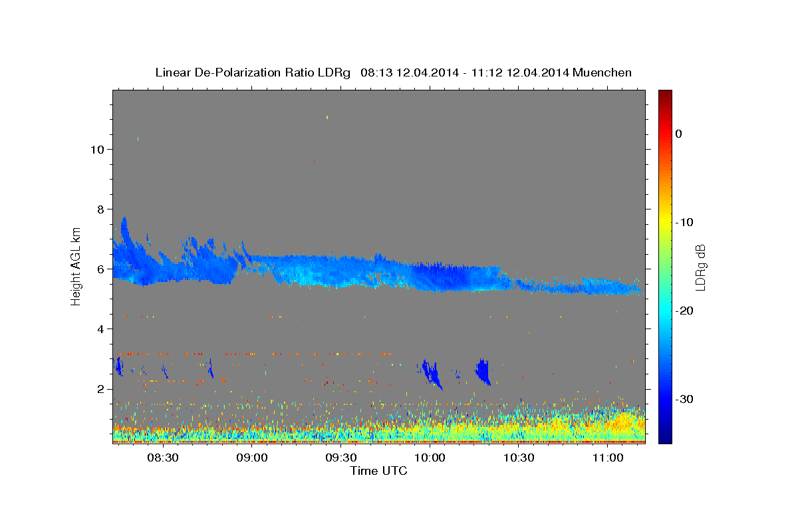Click the colorbar value 0

[x=678, y=134]
